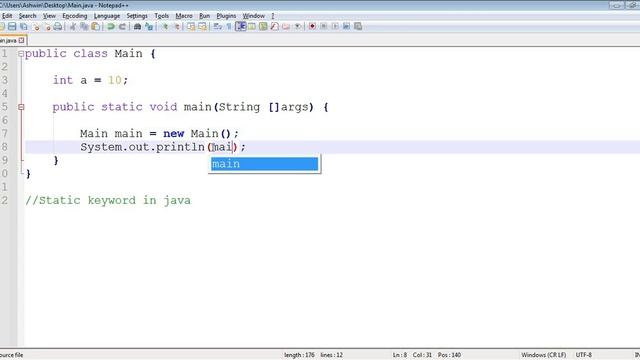Select 'main' in the autocomplete popup

(x=264, y=164)
